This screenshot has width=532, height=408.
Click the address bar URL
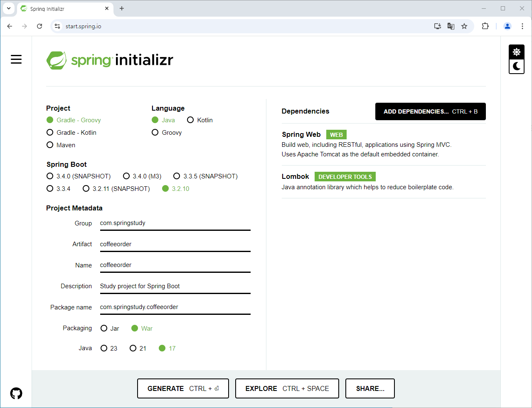[83, 26]
